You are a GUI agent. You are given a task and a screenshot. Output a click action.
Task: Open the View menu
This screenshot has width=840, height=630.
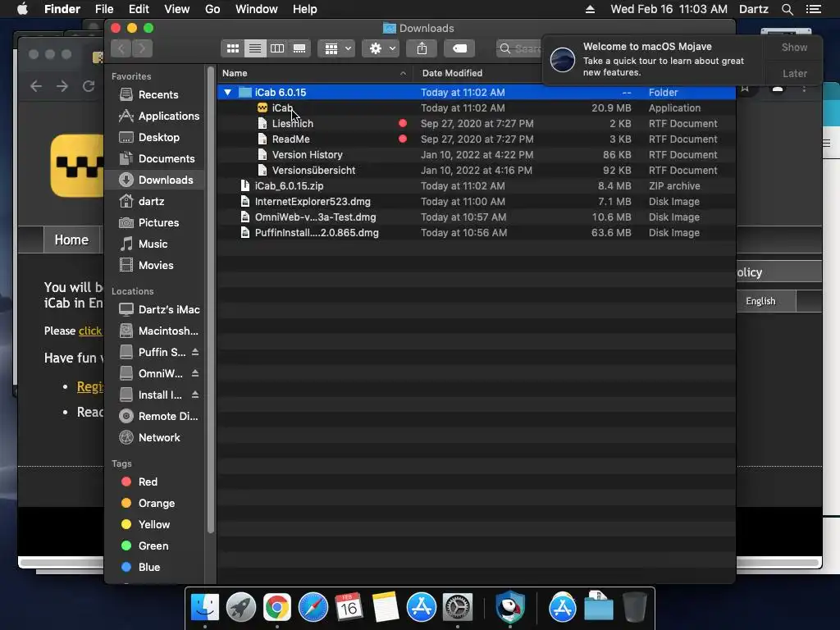(177, 9)
